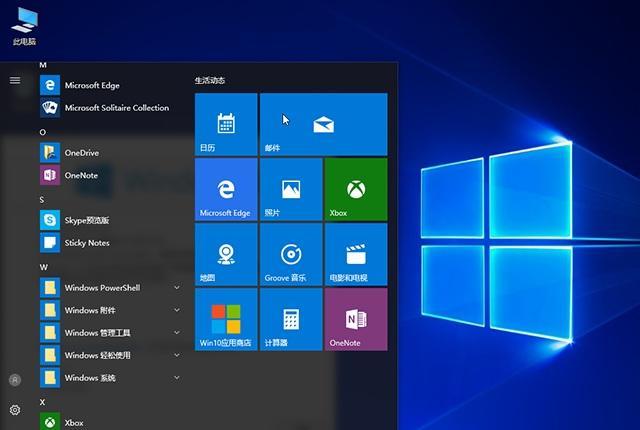Open the This PC desktop icon

click(x=24, y=26)
